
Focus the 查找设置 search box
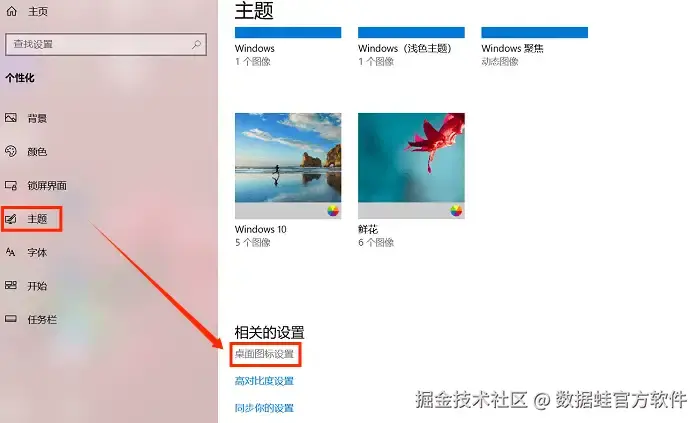106,44
